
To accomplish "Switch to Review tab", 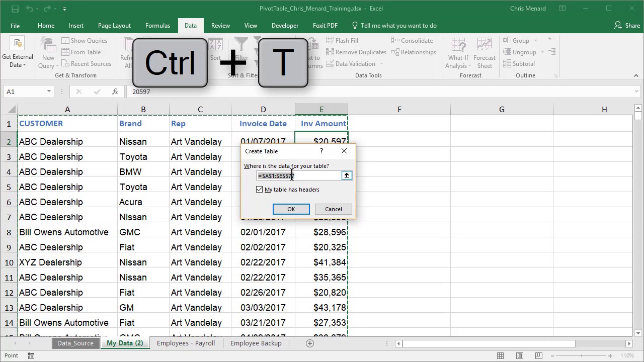I will coord(220,26).
